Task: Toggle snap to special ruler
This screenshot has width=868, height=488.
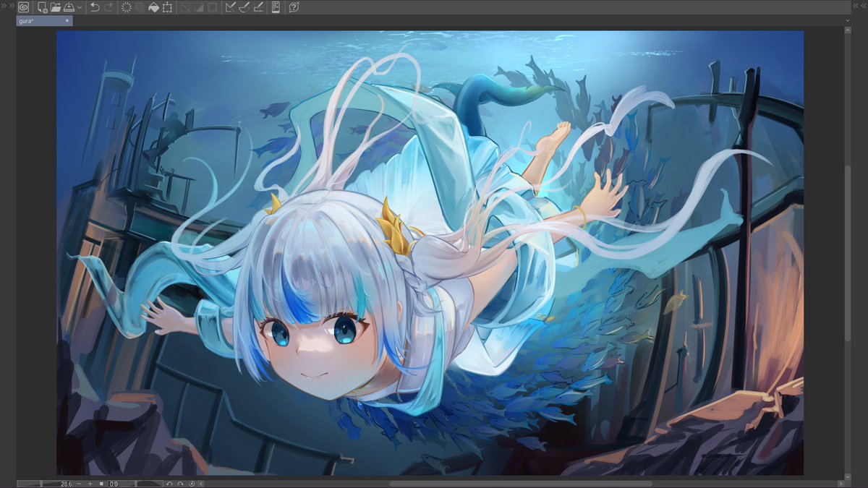Action: [x=244, y=7]
